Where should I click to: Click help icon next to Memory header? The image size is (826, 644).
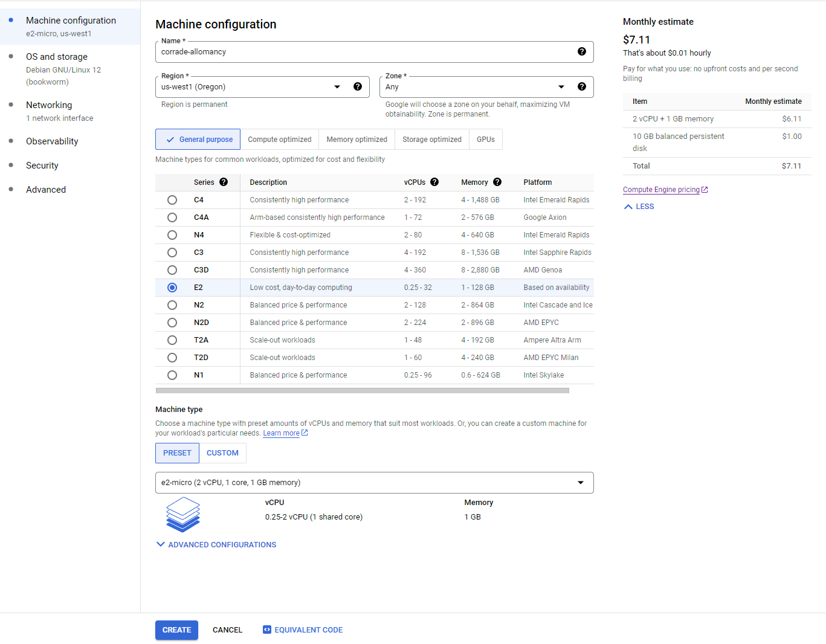pos(497,182)
